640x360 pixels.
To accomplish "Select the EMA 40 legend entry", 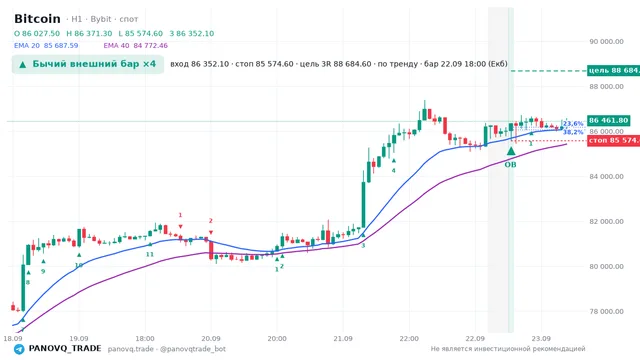I will coord(136,45).
